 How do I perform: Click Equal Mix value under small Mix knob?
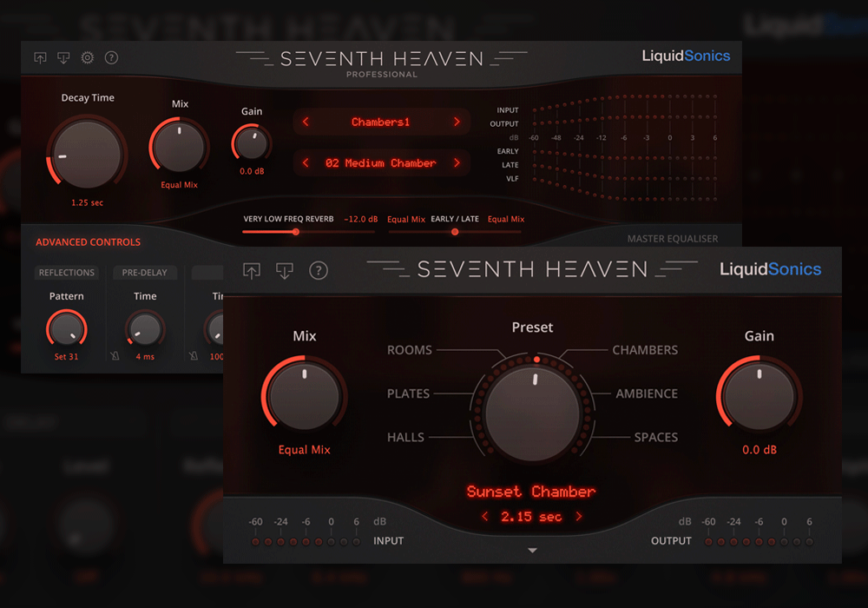coord(180,185)
